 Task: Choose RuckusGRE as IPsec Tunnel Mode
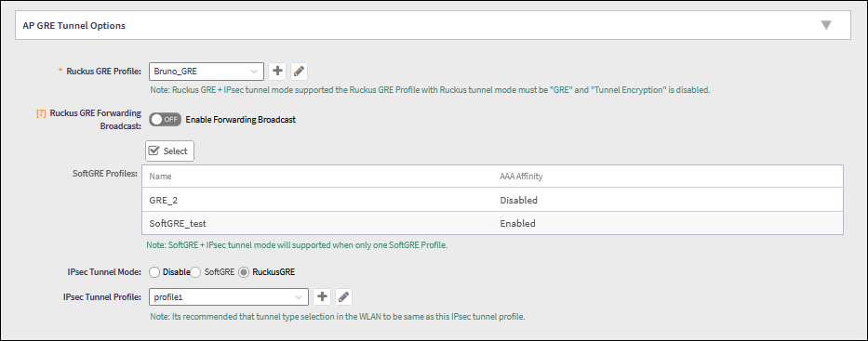244,272
